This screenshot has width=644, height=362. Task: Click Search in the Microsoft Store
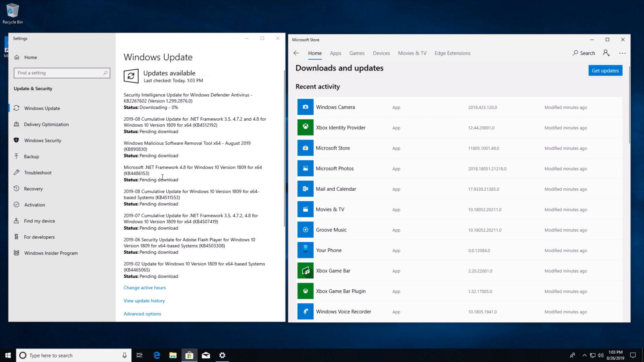584,53
